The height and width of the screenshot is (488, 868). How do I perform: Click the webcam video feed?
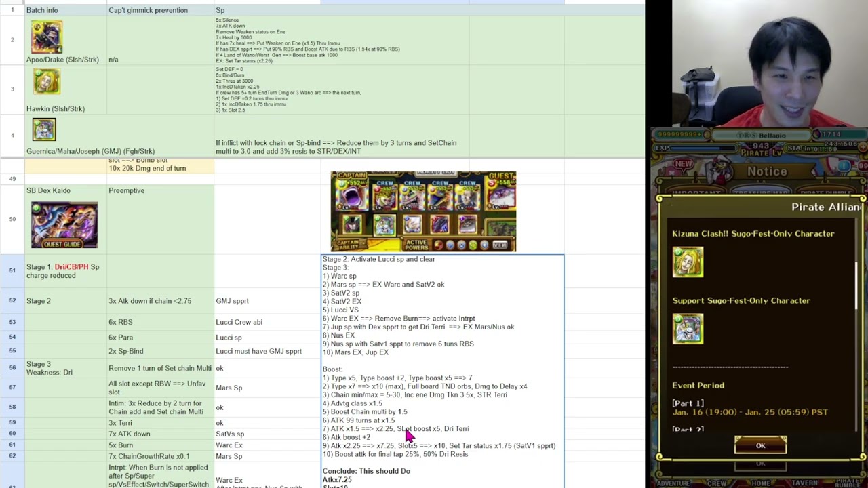tap(770, 63)
